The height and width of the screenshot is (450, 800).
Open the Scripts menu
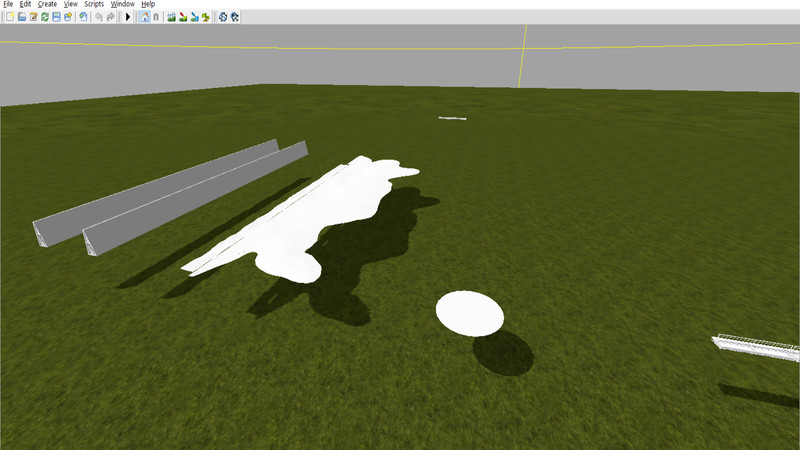click(x=94, y=4)
